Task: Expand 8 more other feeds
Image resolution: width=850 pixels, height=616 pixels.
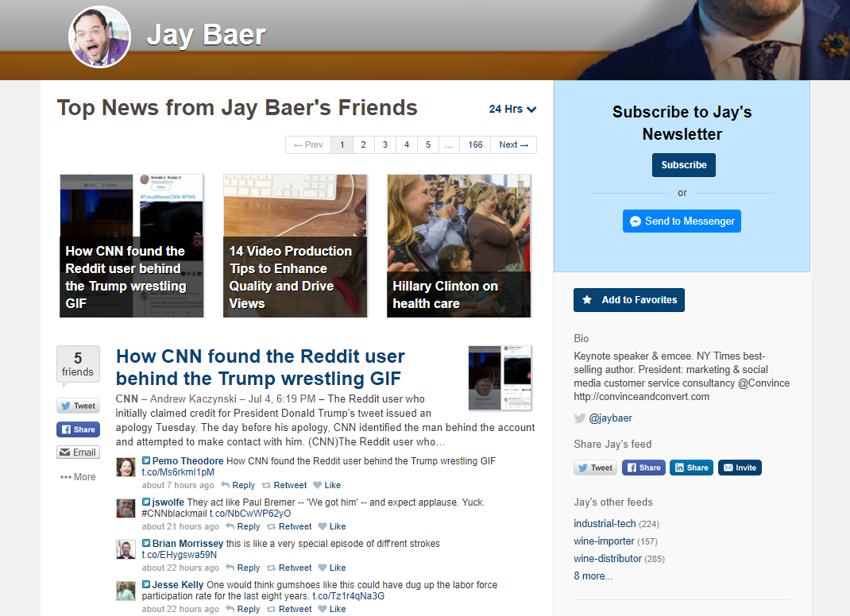Action: tap(593, 576)
